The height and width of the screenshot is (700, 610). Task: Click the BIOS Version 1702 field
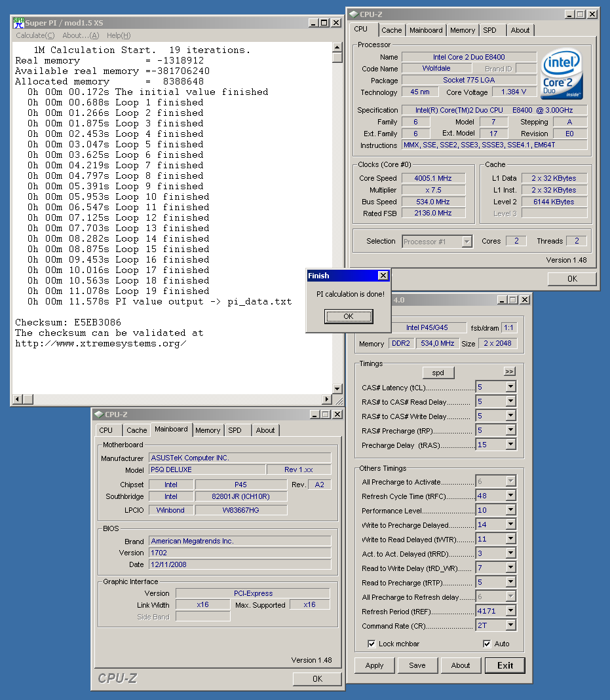(240, 553)
